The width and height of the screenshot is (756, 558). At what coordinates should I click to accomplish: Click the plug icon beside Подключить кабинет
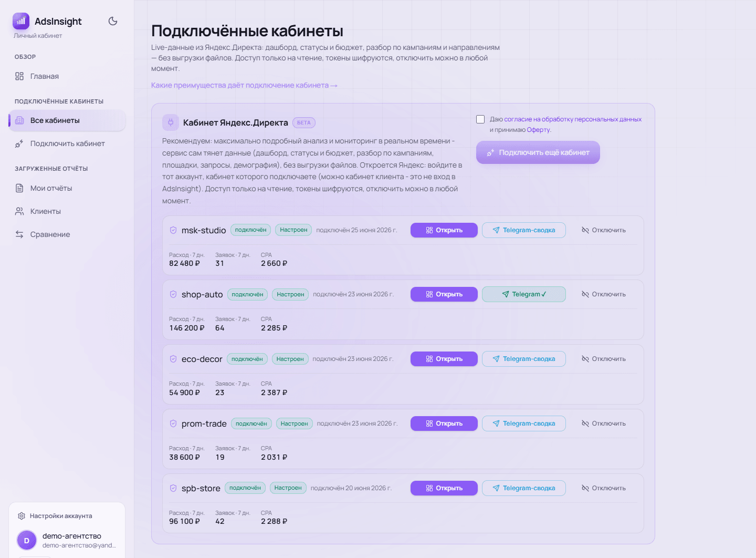tap(19, 143)
